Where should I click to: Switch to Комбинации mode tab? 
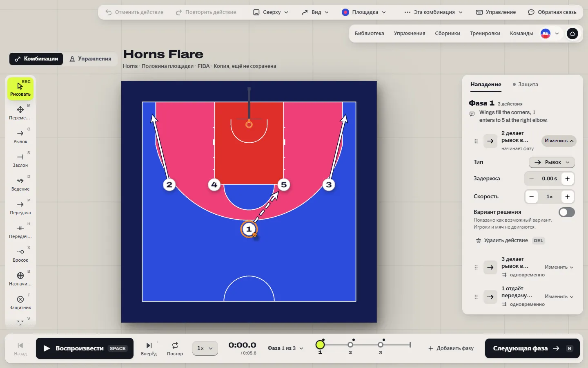(x=36, y=59)
